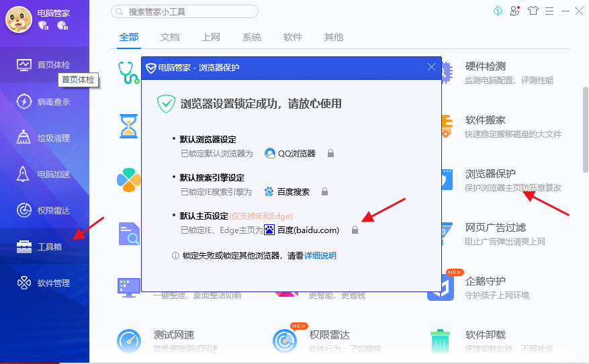Click the 默认搜索引擎设定 heading
589x364 pixels.
pyautogui.click(x=212, y=178)
